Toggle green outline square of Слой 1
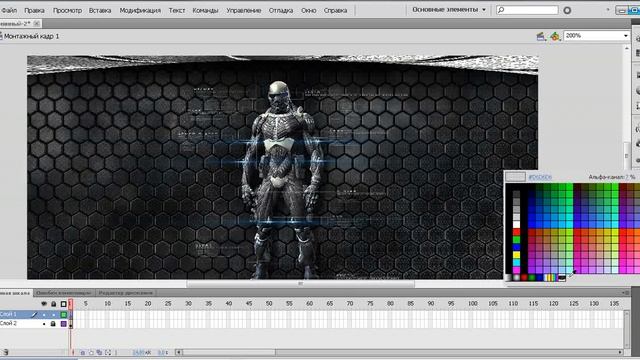The width and height of the screenshot is (640, 360). (64, 315)
